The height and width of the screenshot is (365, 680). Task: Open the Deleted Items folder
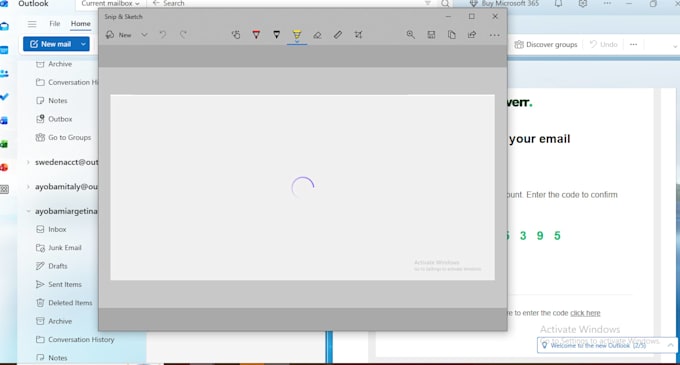[64, 303]
